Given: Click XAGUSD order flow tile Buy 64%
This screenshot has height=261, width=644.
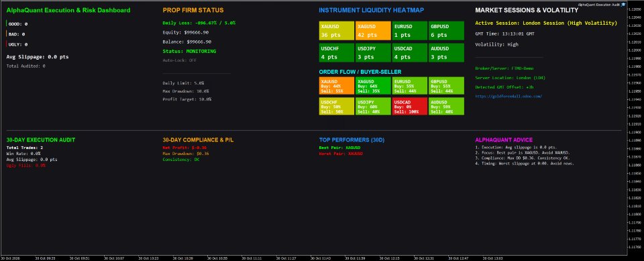Looking at the screenshot, I should [373, 86].
